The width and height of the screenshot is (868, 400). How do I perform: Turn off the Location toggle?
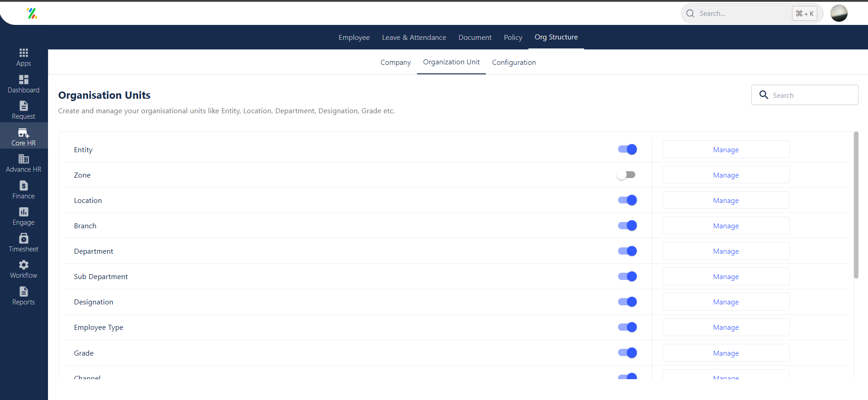628,200
